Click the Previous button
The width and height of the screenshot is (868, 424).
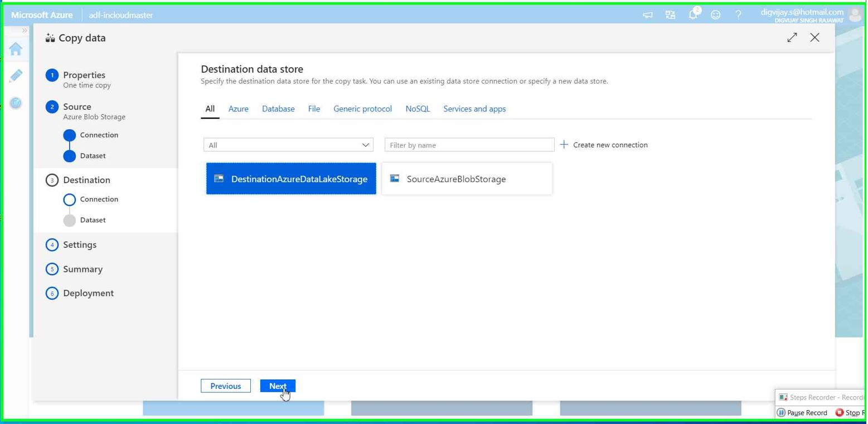(226, 386)
